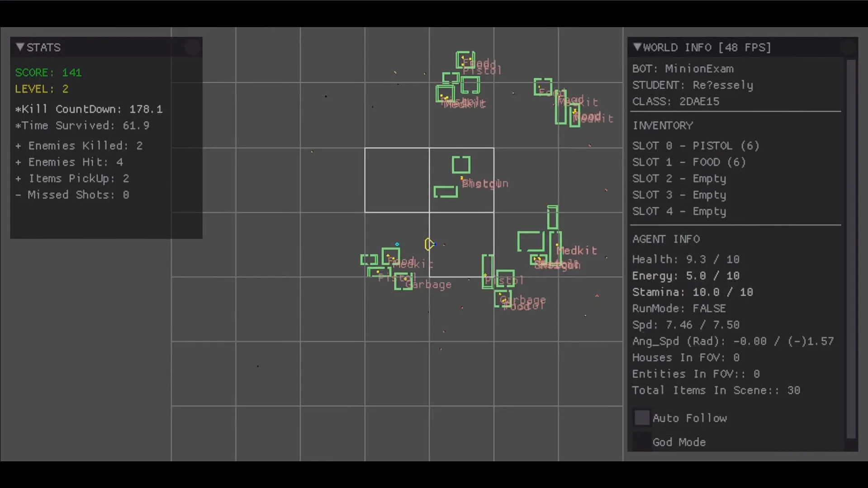
Task: Click the WORLD INFO panel scrollbar
Action: coord(851,249)
